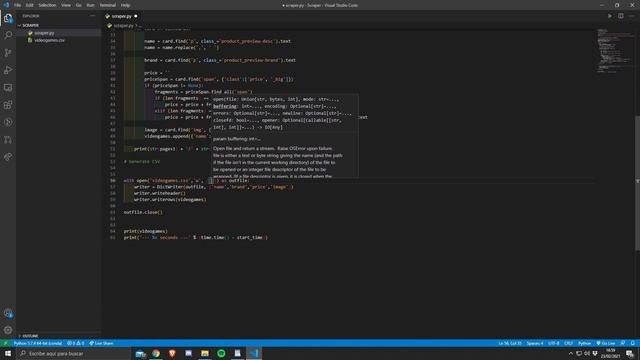Open the Search view in the activity bar

[x=8, y=35]
